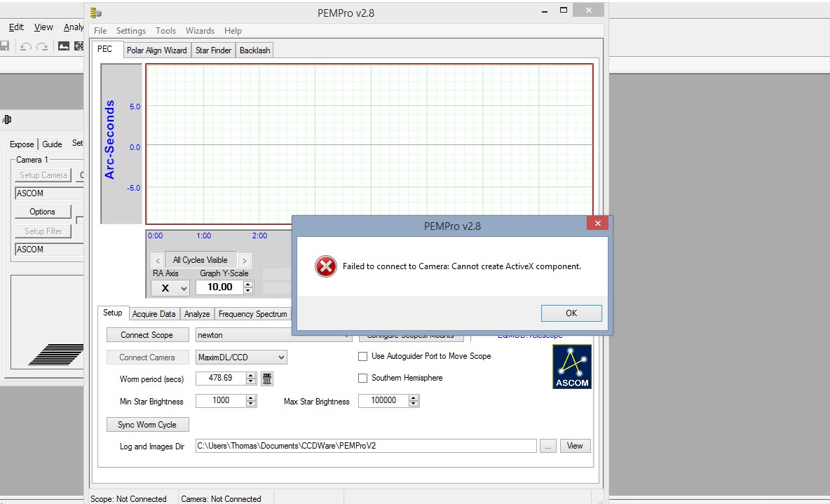This screenshot has height=504, width=830.
Task: Select the Setup tab
Action: click(x=112, y=313)
